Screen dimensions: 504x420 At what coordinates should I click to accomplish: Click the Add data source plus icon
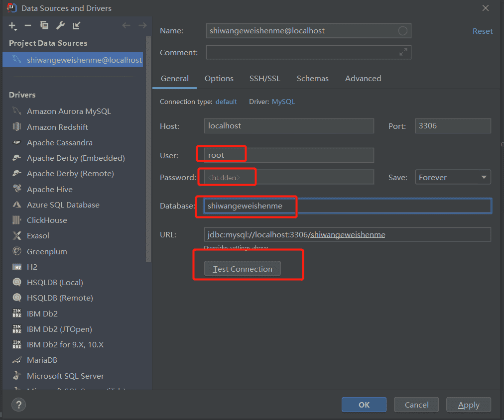coord(12,26)
